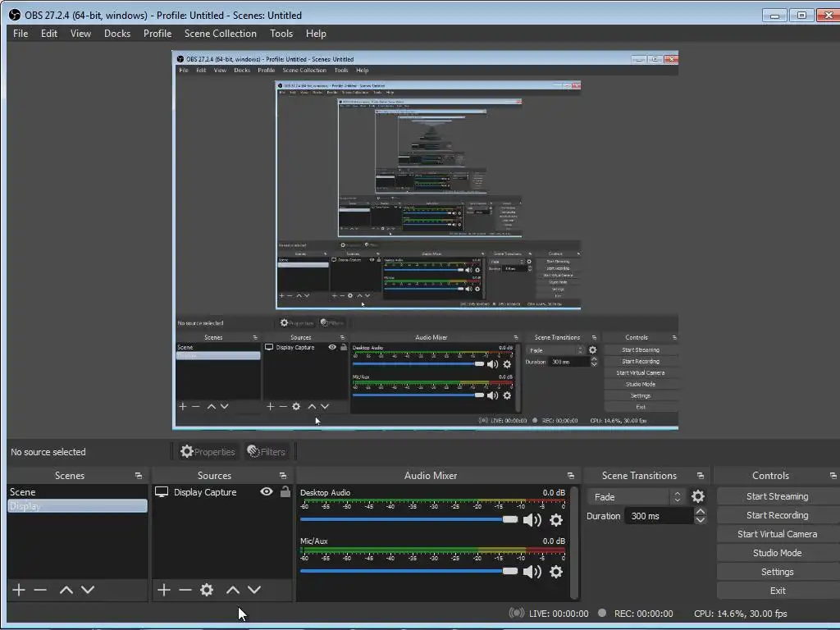Hide Display Capture using eye icon
The width and height of the screenshot is (840, 630).
(x=267, y=491)
